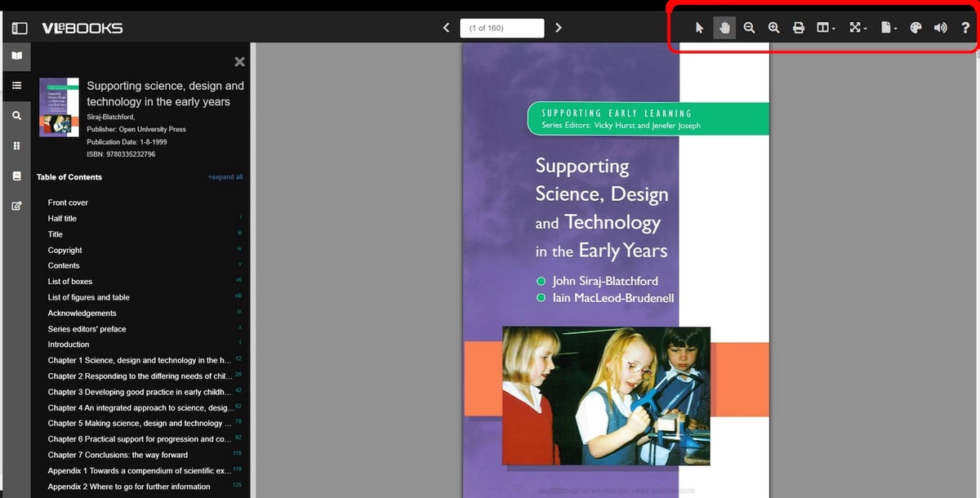Print the current page
This screenshot has width=980, height=498.
[798, 27]
